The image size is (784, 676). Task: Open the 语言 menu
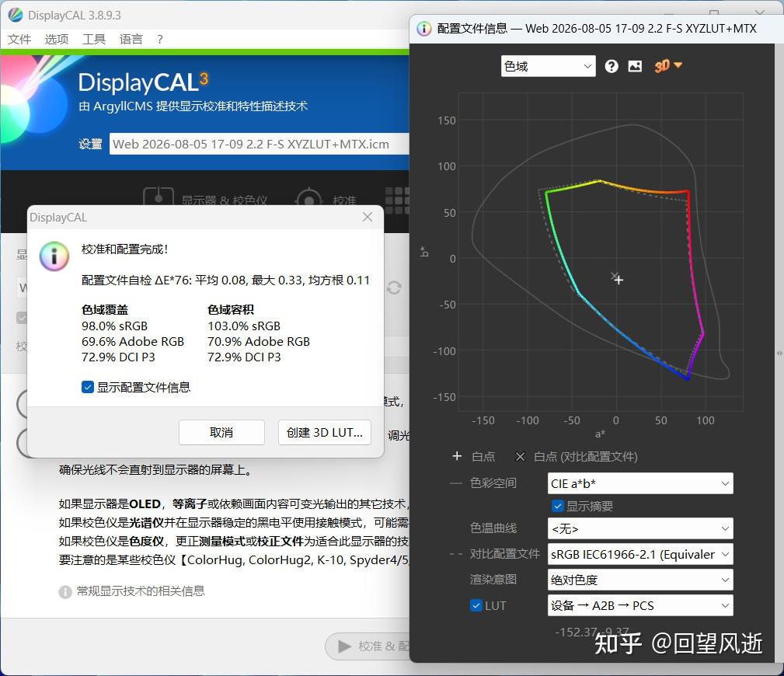(x=131, y=39)
